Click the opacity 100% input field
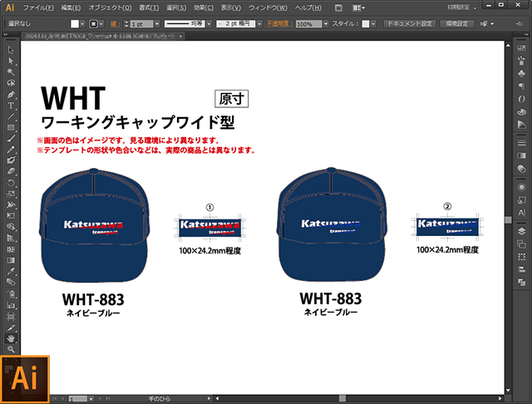This screenshot has width=532, height=404. (308, 24)
